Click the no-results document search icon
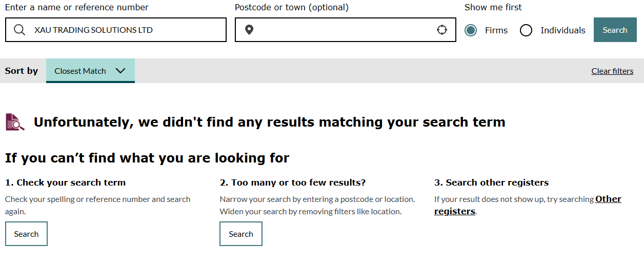This screenshot has height=265, width=644. 15,122
